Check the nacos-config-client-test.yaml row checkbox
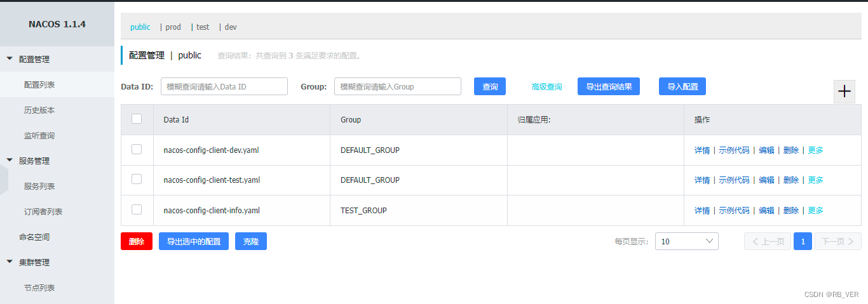The height and width of the screenshot is (304, 868). tap(137, 179)
